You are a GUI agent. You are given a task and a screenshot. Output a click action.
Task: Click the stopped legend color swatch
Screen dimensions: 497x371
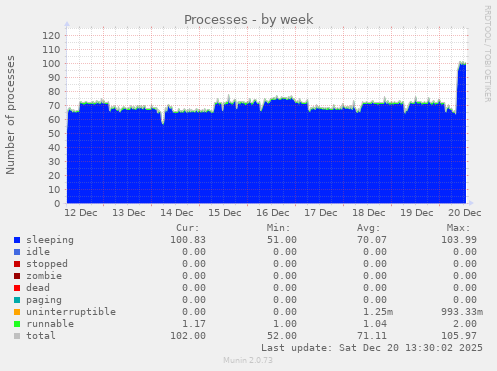click(17, 264)
